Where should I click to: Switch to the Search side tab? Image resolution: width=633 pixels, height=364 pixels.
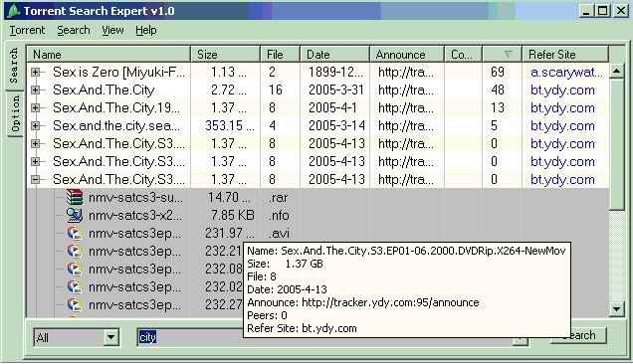point(14,66)
